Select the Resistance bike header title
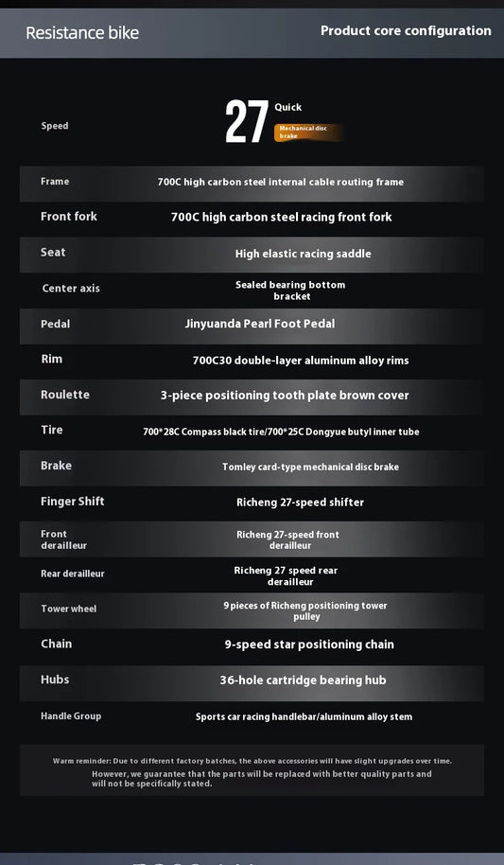504x865 pixels. (x=82, y=33)
